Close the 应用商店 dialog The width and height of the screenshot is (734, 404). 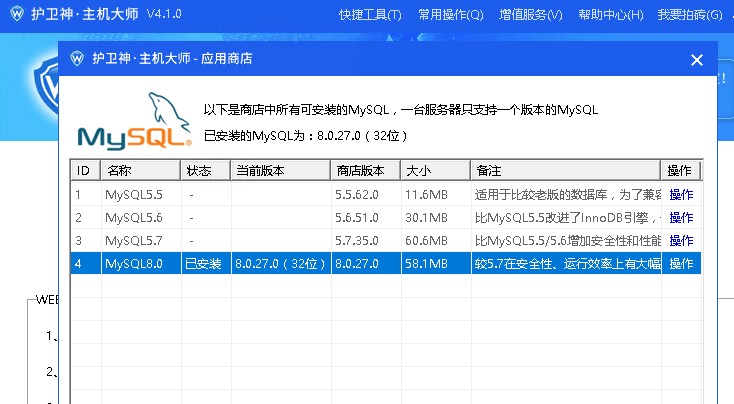click(697, 60)
